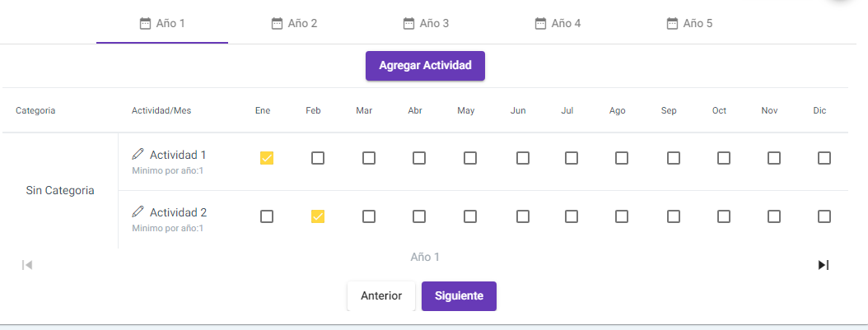Click the Siguiente button
Screen dimensions: 868x330
459,296
